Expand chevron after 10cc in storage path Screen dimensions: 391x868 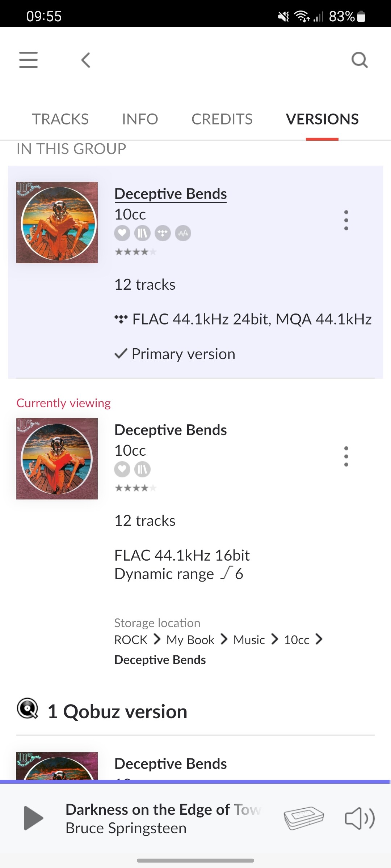(319, 639)
